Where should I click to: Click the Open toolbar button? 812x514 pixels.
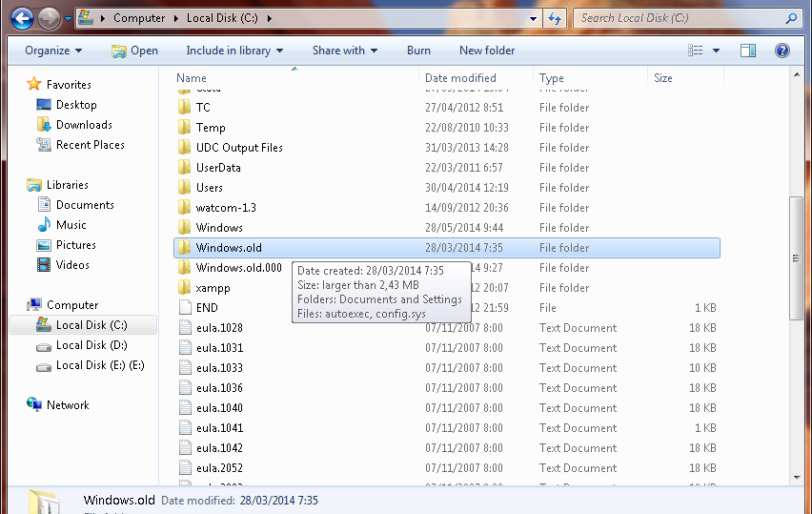coord(134,51)
